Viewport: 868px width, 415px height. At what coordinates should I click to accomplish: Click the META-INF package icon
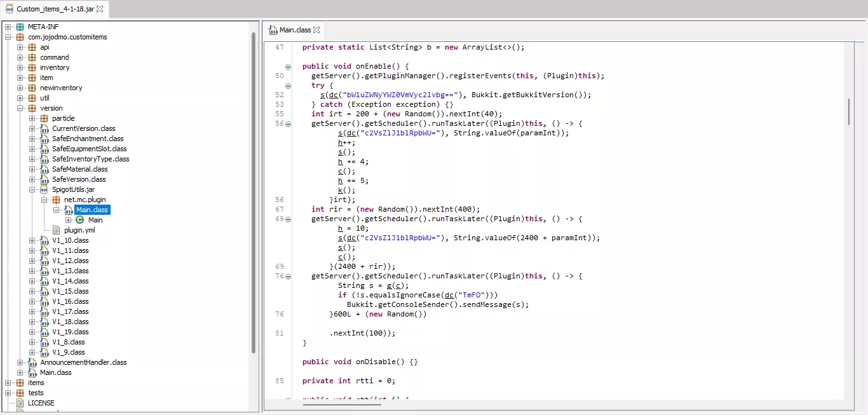click(x=20, y=27)
